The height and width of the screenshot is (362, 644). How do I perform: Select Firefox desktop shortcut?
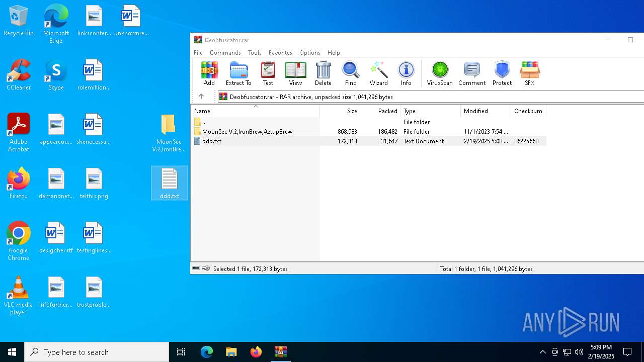pos(19,184)
